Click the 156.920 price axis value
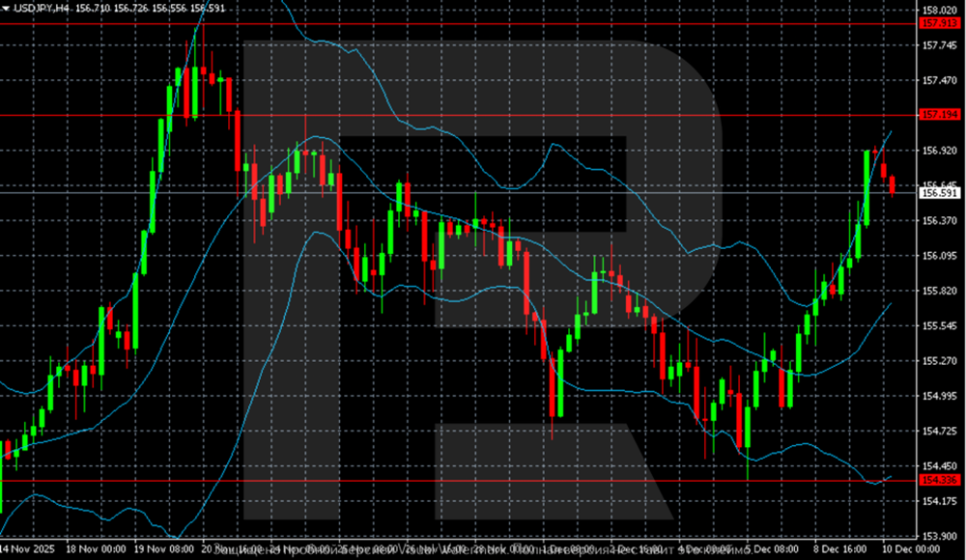The width and height of the screenshot is (966, 560). (940, 151)
